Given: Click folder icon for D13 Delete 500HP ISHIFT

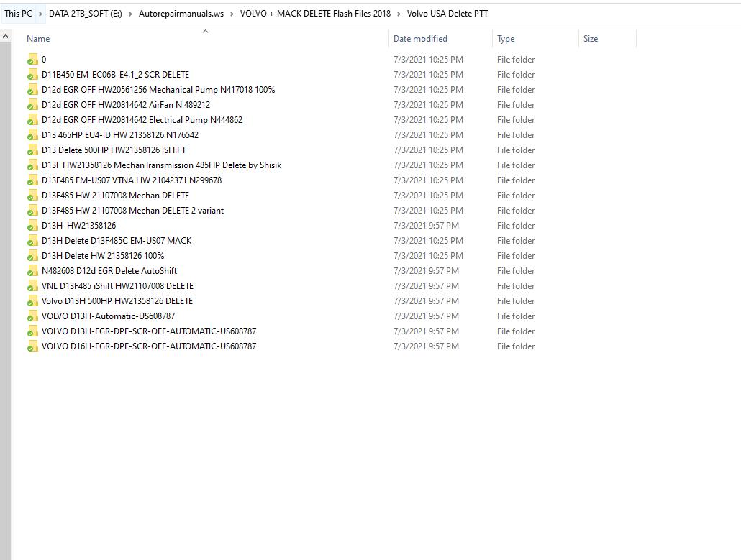Looking at the screenshot, I should point(32,150).
